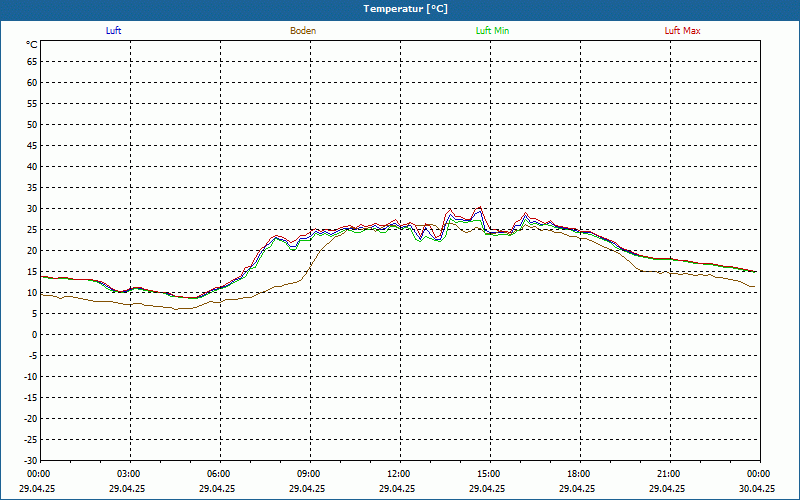Select the 35 y-axis value
The width and height of the screenshot is (800, 500).
(32, 188)
